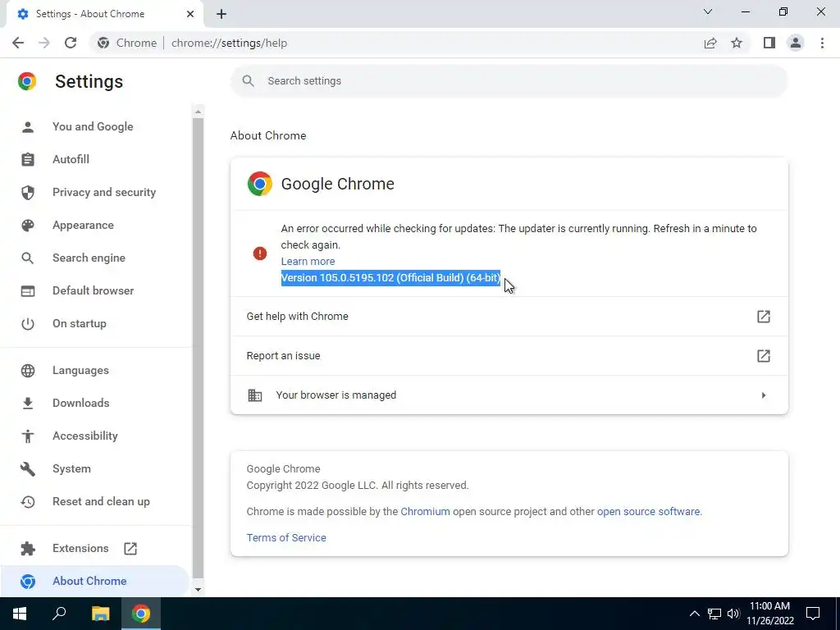Open Report an issue row

tap(509, 356)
